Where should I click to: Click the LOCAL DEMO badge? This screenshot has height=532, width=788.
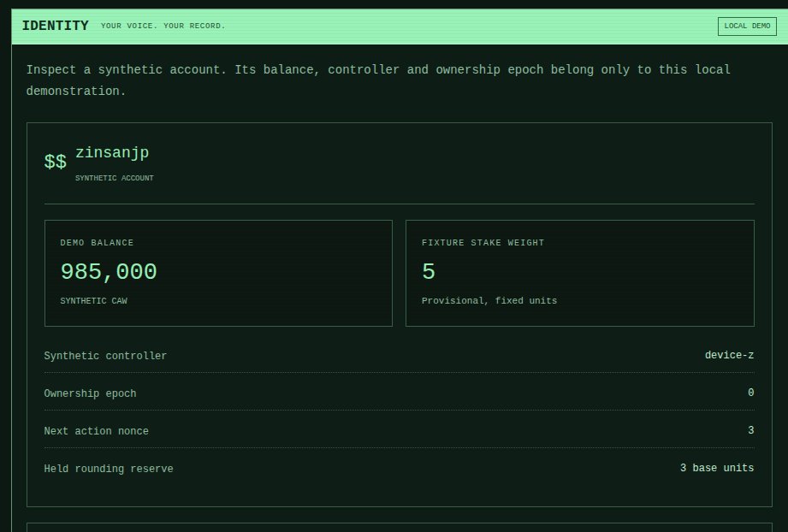point(747,27)
